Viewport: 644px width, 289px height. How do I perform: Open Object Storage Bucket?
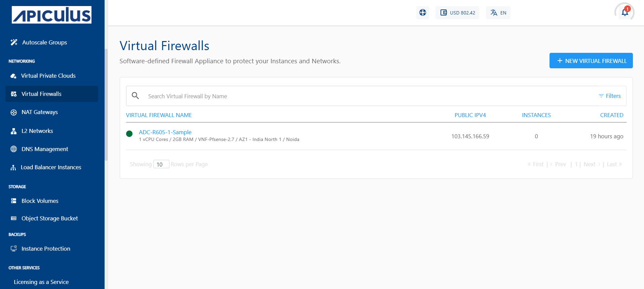click(50, 218)
